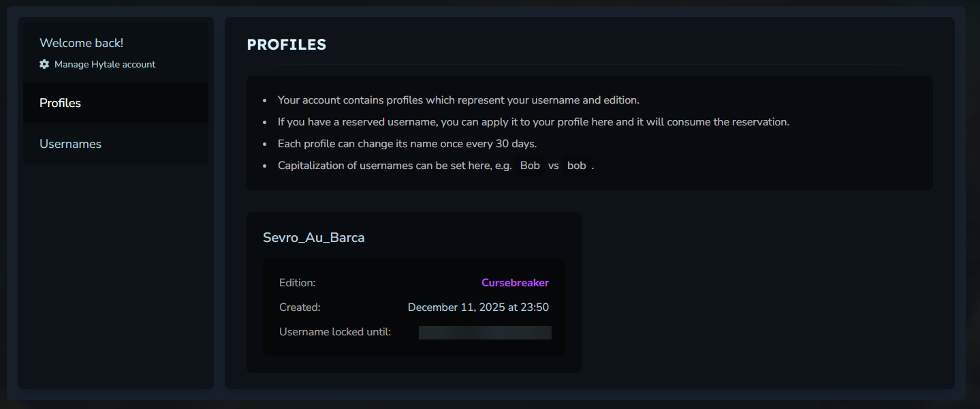Open the Manage Hytale account link
Screen dimensions: 980x409
pos(105,64)
